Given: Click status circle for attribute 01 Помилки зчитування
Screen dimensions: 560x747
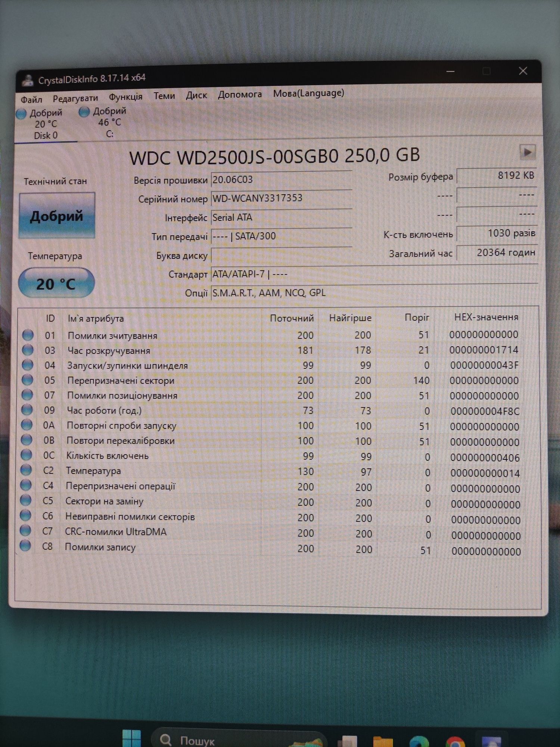Looking at the screenshot, I should tap(28, 335).
